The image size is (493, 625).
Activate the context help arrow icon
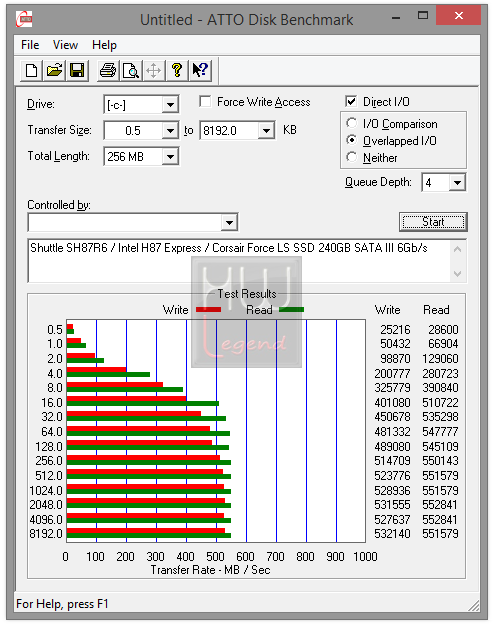[200, 71]
